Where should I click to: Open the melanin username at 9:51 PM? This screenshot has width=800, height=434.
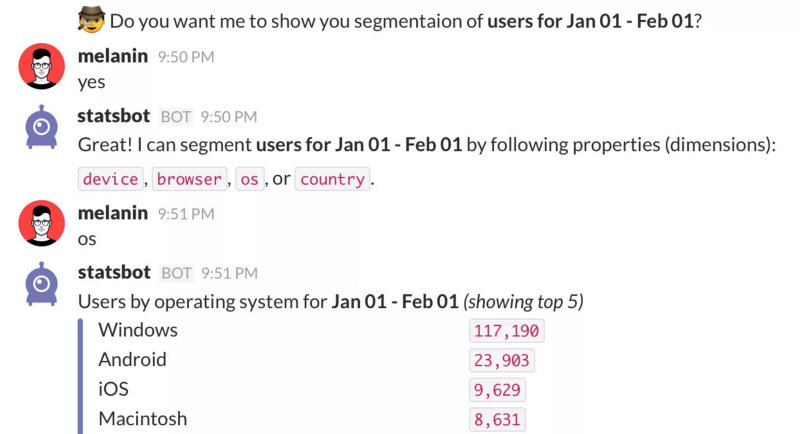tap(113, 213)
